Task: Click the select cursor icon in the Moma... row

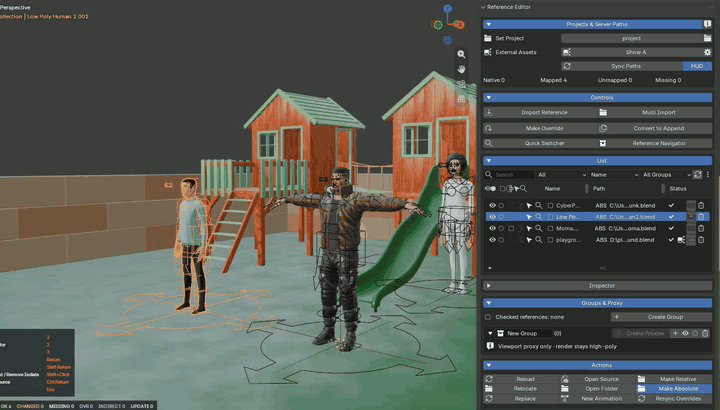Action: click(529, 228)
